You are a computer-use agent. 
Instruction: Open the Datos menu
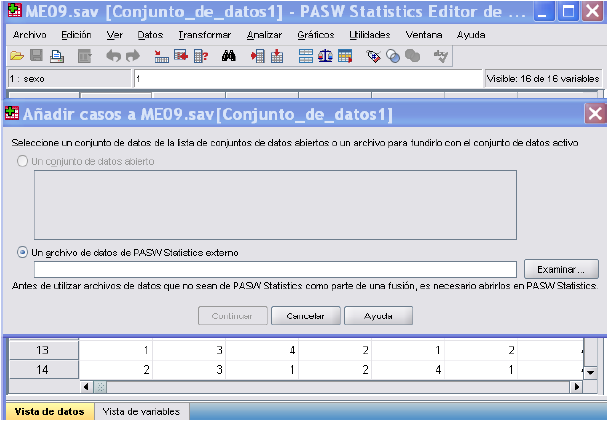150,35
